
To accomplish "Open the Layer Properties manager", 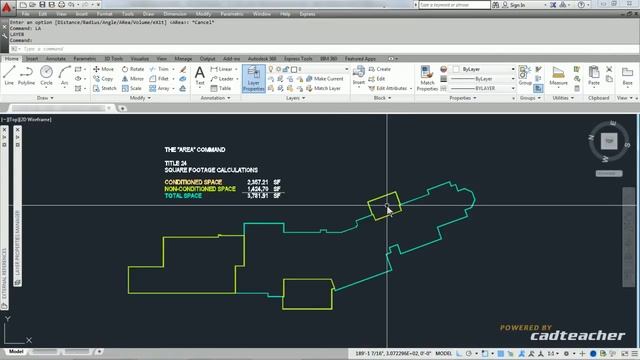I will (253, 78).
